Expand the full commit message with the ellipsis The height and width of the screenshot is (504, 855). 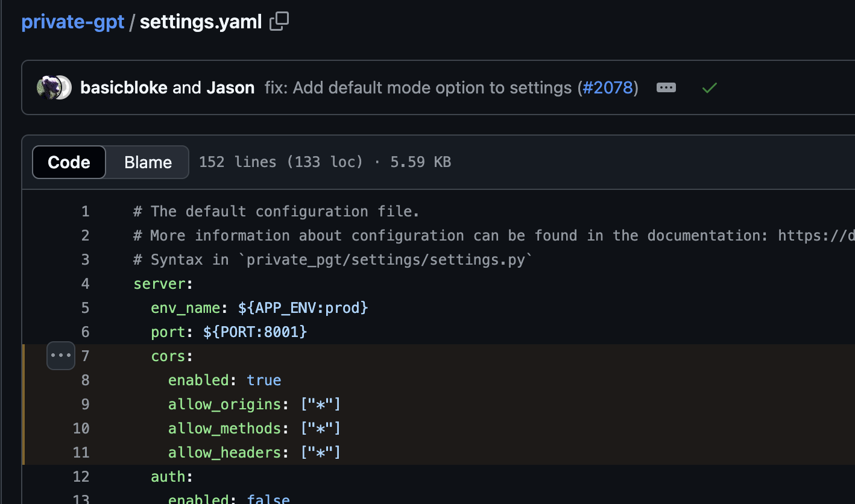[666, 87]
